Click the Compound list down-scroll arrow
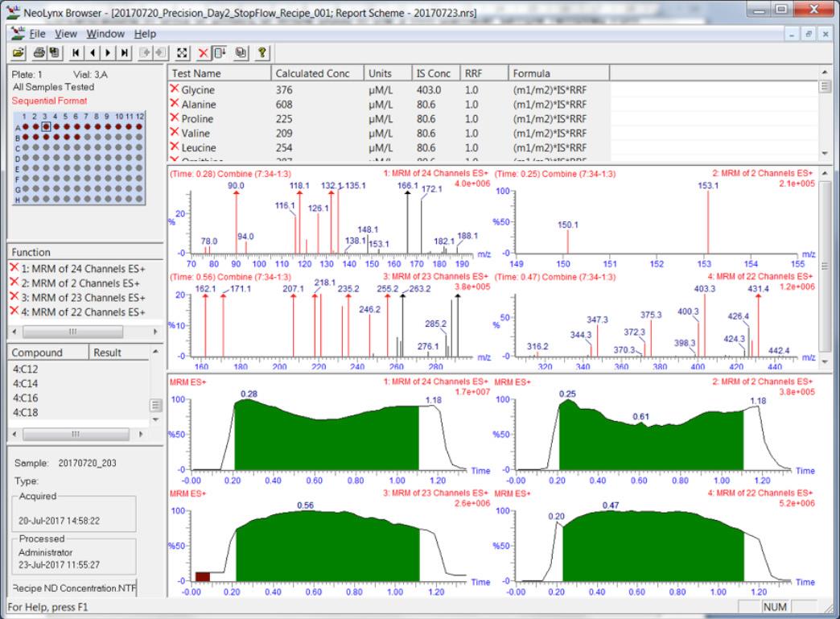 point(155,419)
